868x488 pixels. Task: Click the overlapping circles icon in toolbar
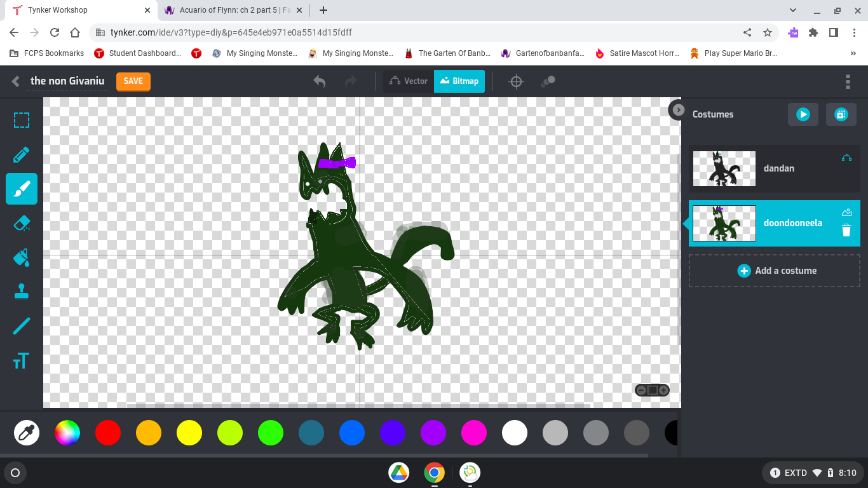(548, 81)
